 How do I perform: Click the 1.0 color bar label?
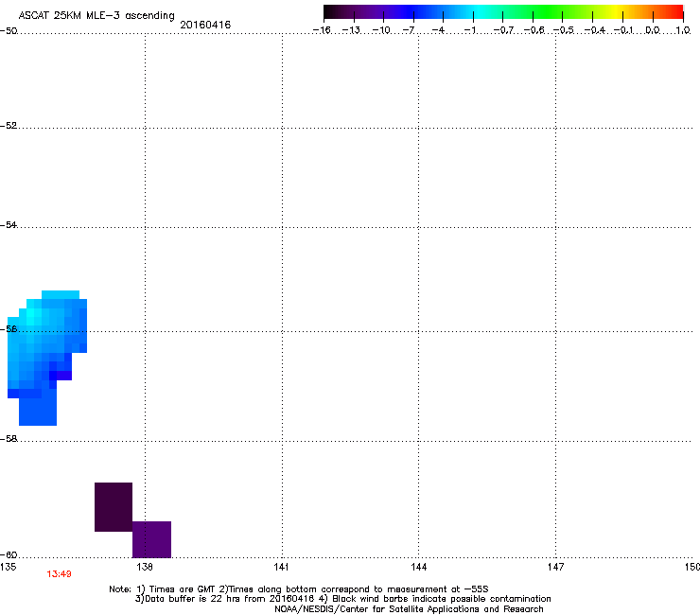[x=683, y=30]
